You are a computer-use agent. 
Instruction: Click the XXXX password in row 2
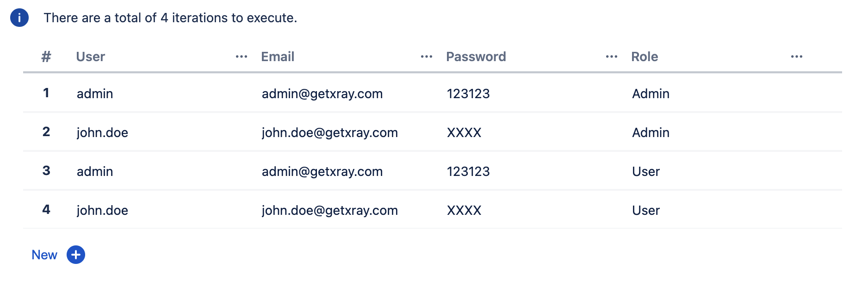click(x=464, y=132)
